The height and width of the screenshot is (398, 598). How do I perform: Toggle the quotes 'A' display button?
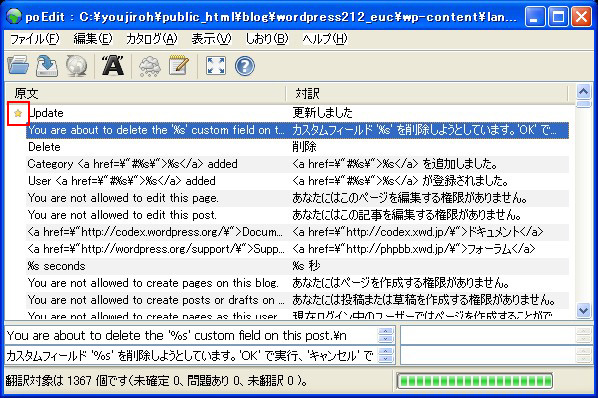click(112, 66)
